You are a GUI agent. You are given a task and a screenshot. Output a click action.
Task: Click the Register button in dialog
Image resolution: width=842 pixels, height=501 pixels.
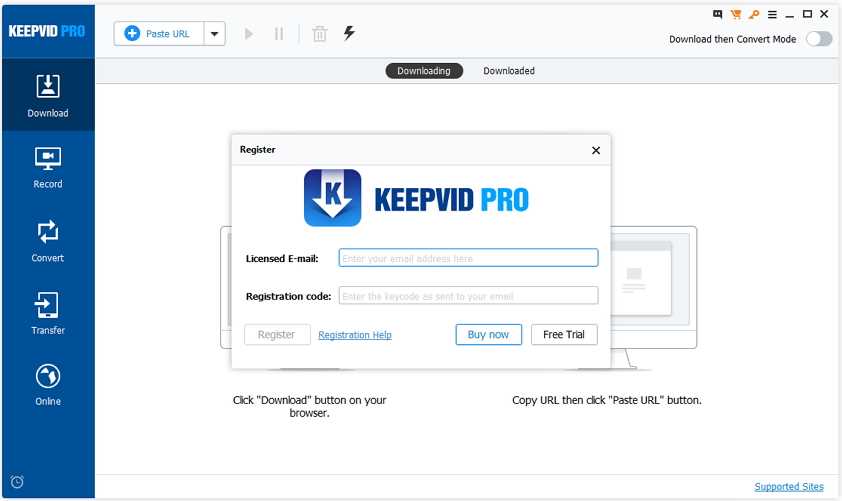point(277,335)
